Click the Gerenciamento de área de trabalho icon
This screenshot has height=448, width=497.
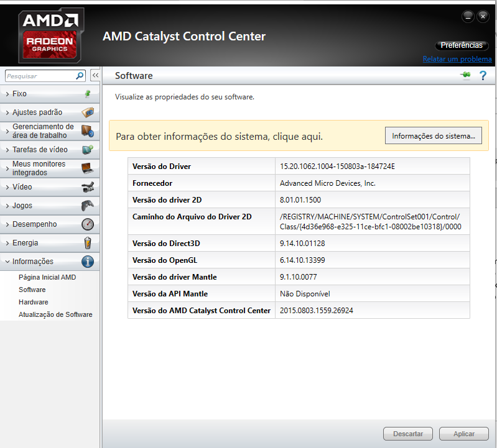pos(88,131)
